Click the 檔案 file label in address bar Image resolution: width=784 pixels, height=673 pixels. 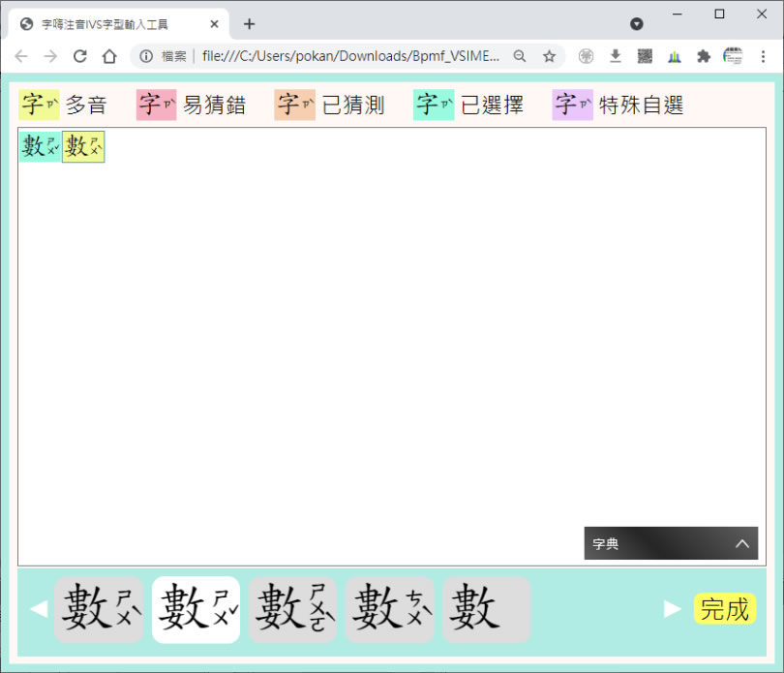[174, 56]
